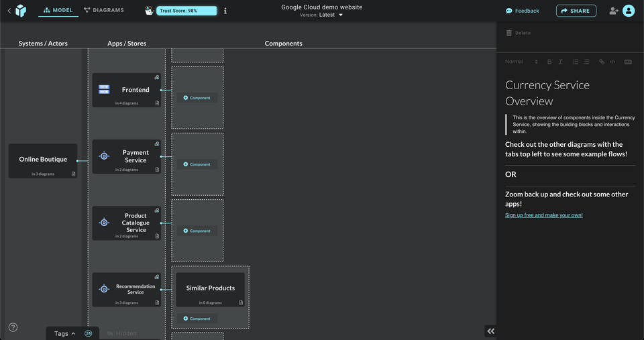
Task: Insert a link using the editor link icon
Action: click(x=602, y=62)
